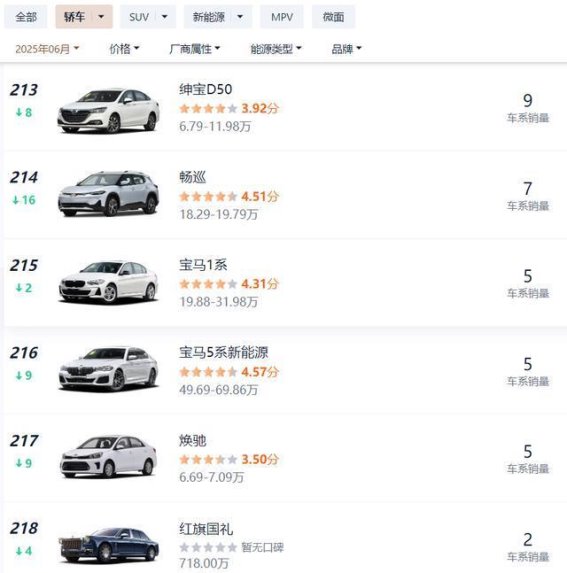567x573 pixels.
Task: Click the 畅巡 car image
Action: click(108, 193)
